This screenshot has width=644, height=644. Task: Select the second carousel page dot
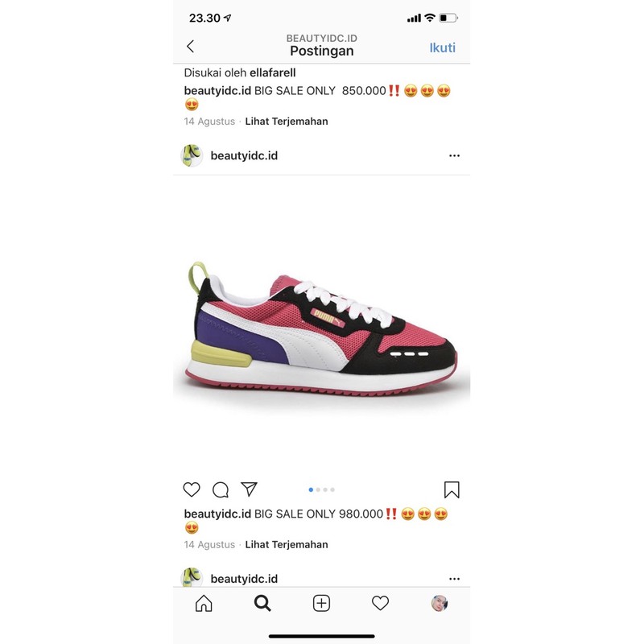coord(318,489)
